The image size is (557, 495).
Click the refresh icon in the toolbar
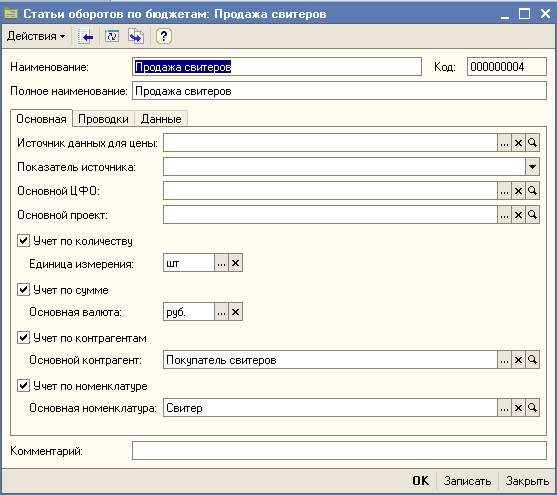[x=112, y=36]
